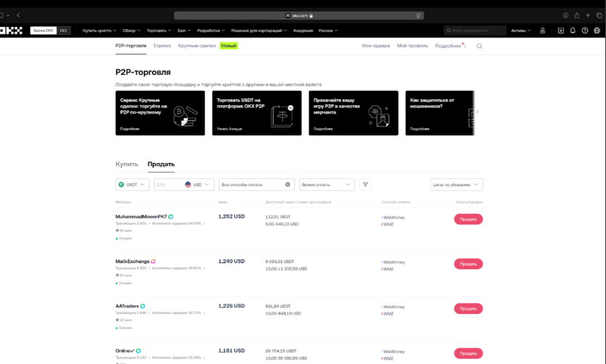The width and height of the screenshot is (606, 364).
Task: Switch to the Купить tab
Action: 126,164
